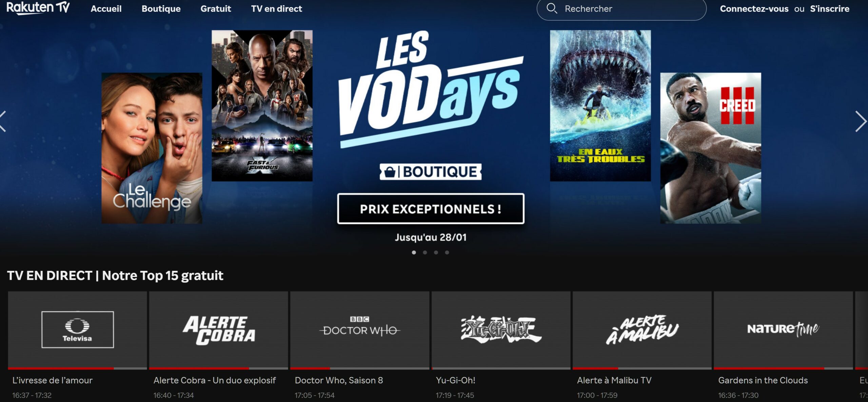This screenshot has width=868, height=402.
Task: Open the Nature Time channel tile
Action: click(x=783, y=330)
